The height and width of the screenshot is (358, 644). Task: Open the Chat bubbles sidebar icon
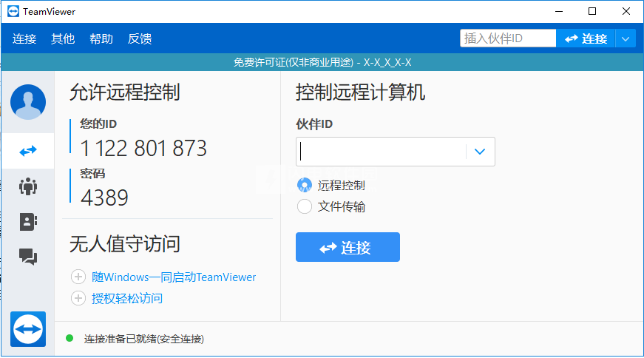pyautogui.click(x=28, y=257)
